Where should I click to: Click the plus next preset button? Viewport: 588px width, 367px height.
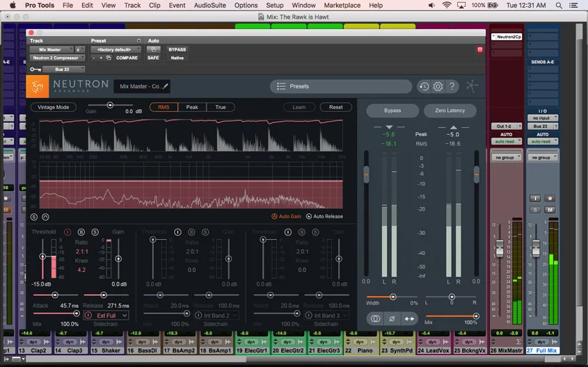pos(101,58)
